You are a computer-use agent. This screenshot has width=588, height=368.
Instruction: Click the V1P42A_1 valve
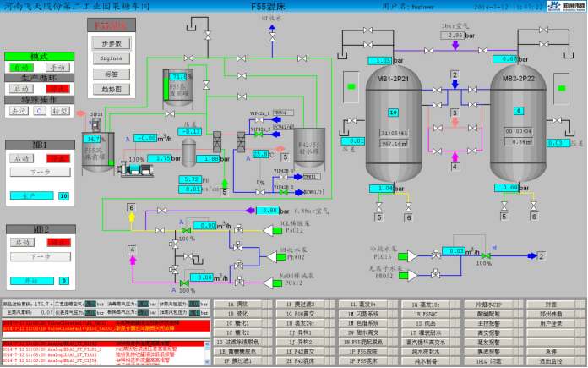[259, 120]
